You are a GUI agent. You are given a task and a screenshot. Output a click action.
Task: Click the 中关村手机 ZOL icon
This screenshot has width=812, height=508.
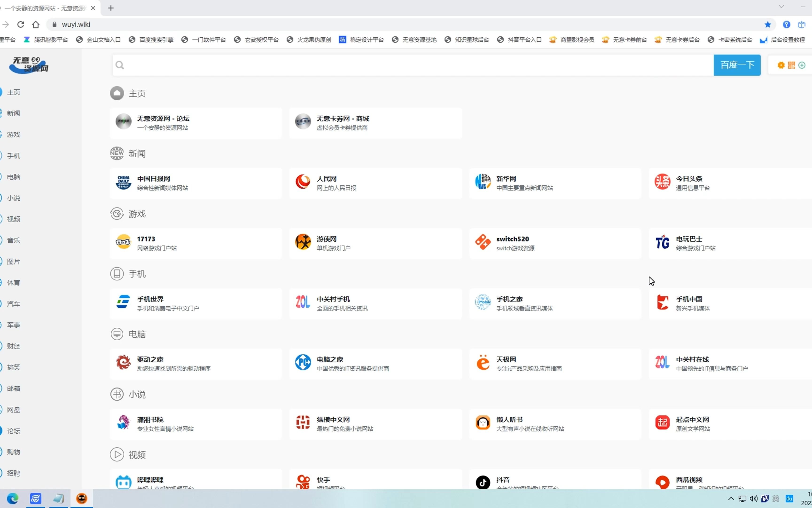[303, 302]
